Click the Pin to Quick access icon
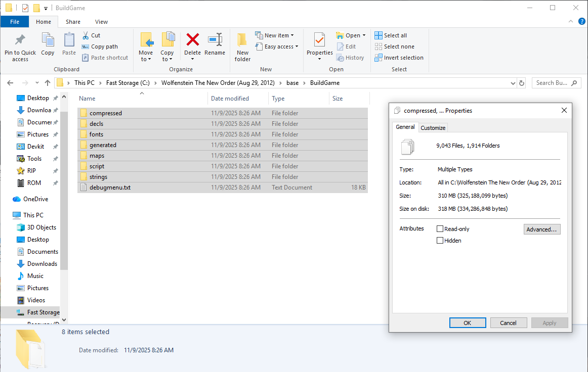The image size is (588, 372). click(x=20, y=40)
